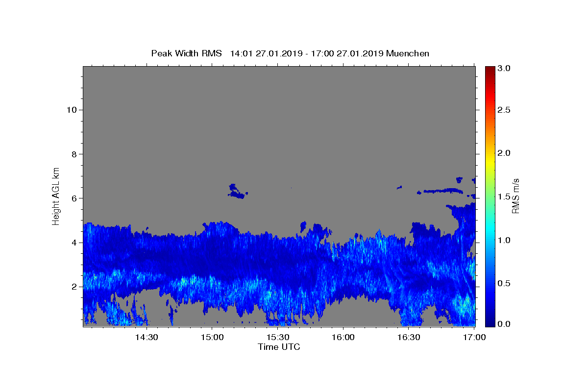Click the colorbar label '2.5'
The height and width of the screenshot is (392, 588).
click(504, 110)
